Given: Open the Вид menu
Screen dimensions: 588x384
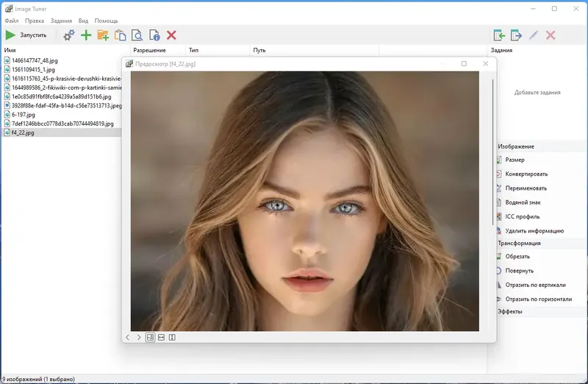Looking at the screenshot, I should click(x=83, y=21).
